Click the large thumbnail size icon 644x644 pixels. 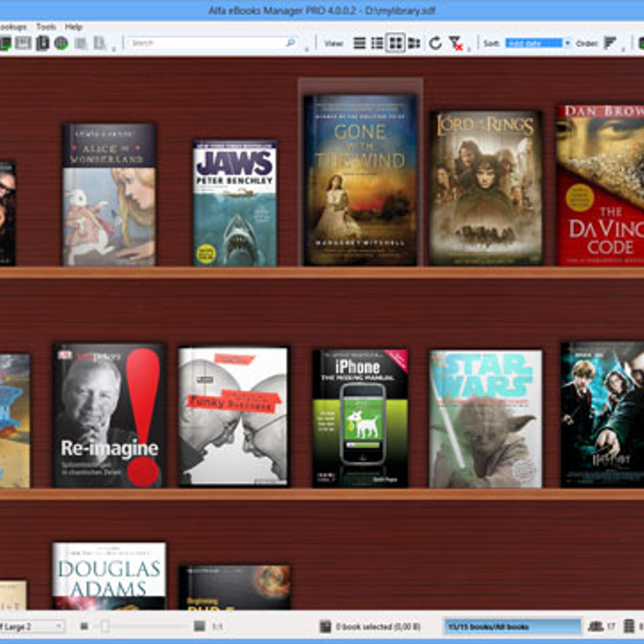(199, 626)
